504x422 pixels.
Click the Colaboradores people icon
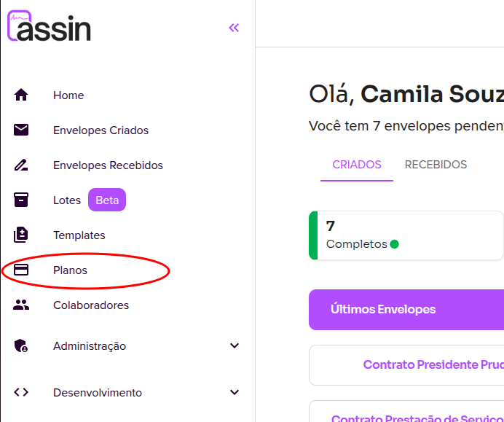(21, 305)
